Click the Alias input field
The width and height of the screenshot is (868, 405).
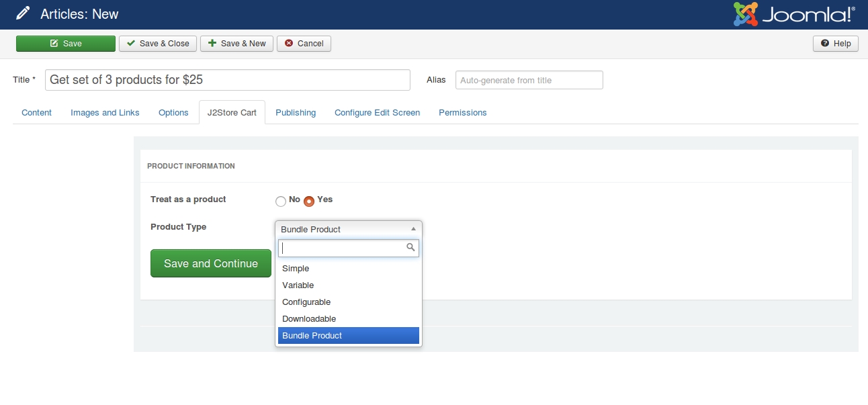pos(529,80)
